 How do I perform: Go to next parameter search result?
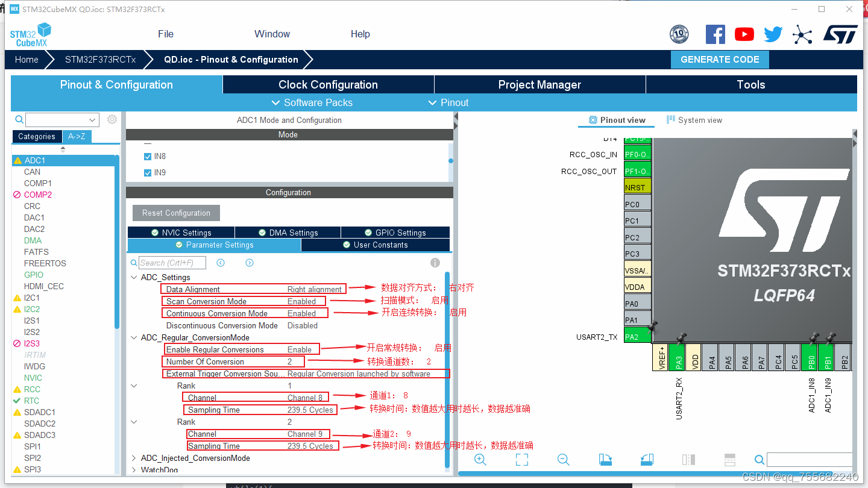click(250, 263)
